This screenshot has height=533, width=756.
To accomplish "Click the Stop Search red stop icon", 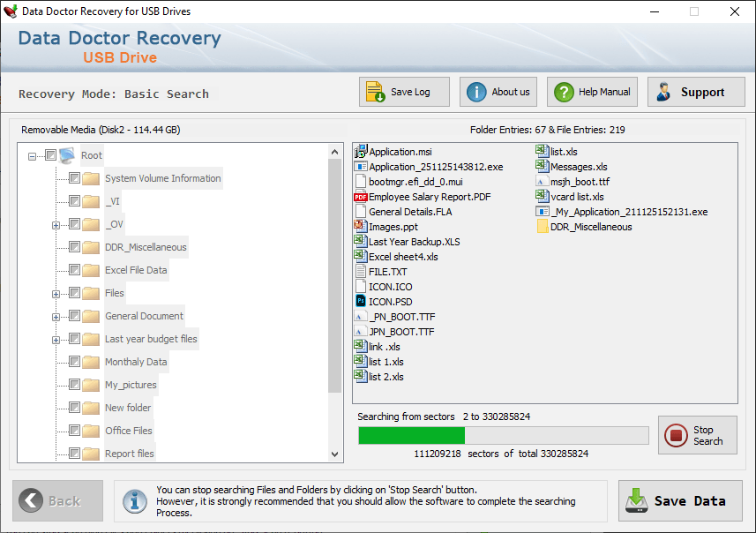I will (676, 435).
